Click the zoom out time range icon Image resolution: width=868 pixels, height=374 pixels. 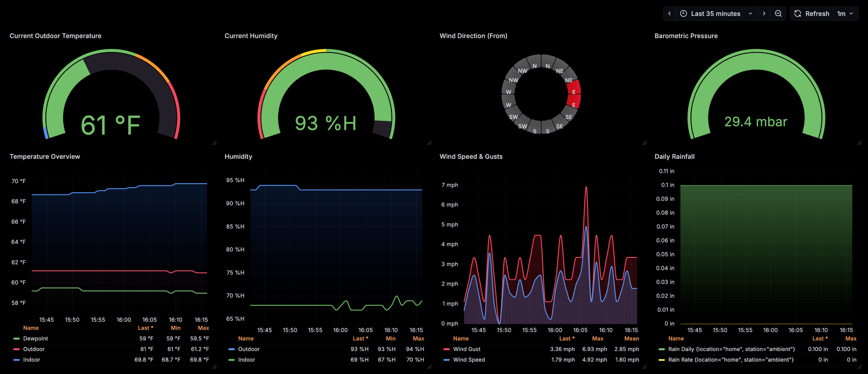click(x=778, y=13)
